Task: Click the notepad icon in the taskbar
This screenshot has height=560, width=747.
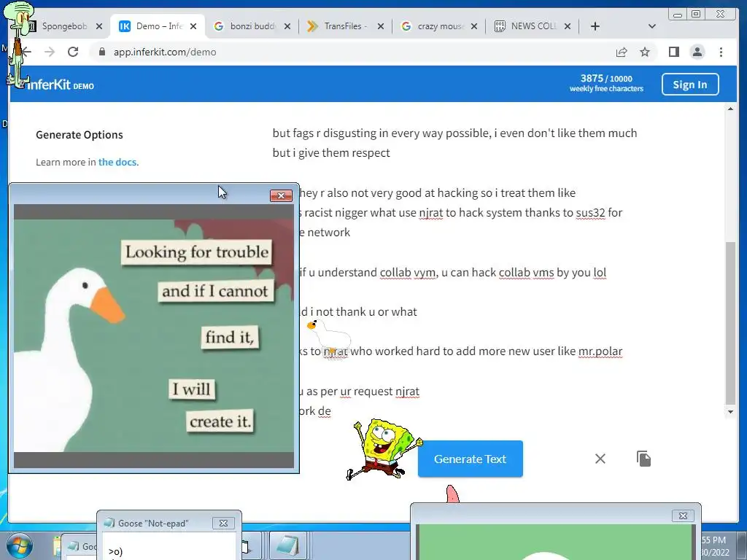Action: [287, 546]
